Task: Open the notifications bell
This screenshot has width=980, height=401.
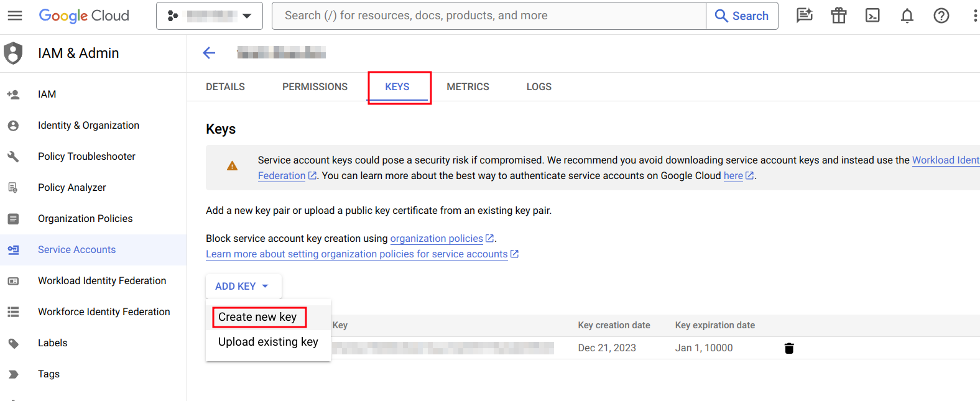Action: (x=907, y=16)
